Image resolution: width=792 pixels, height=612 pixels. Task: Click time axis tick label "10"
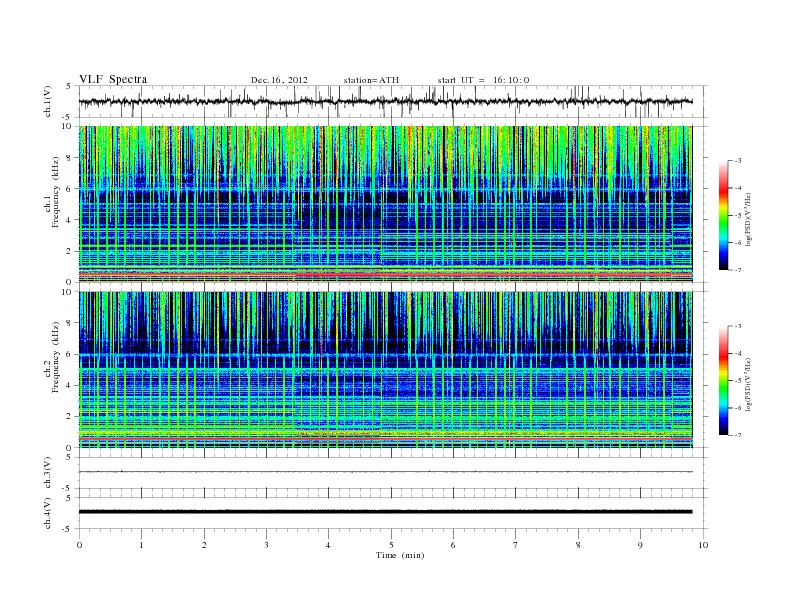tap(703, 545)
